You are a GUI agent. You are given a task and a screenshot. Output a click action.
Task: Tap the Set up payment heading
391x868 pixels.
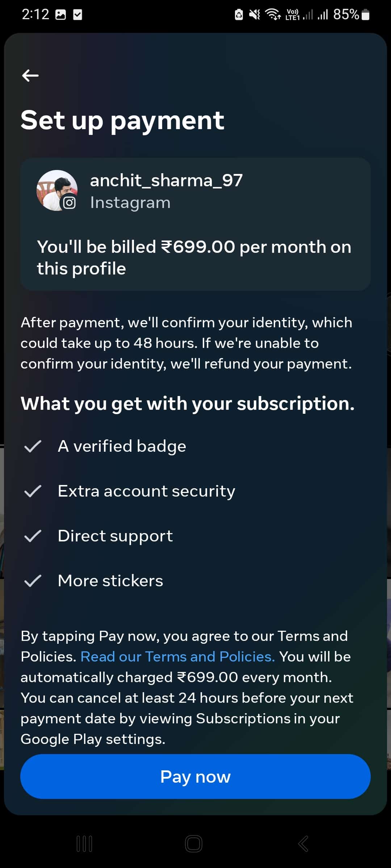coord(122,120)
